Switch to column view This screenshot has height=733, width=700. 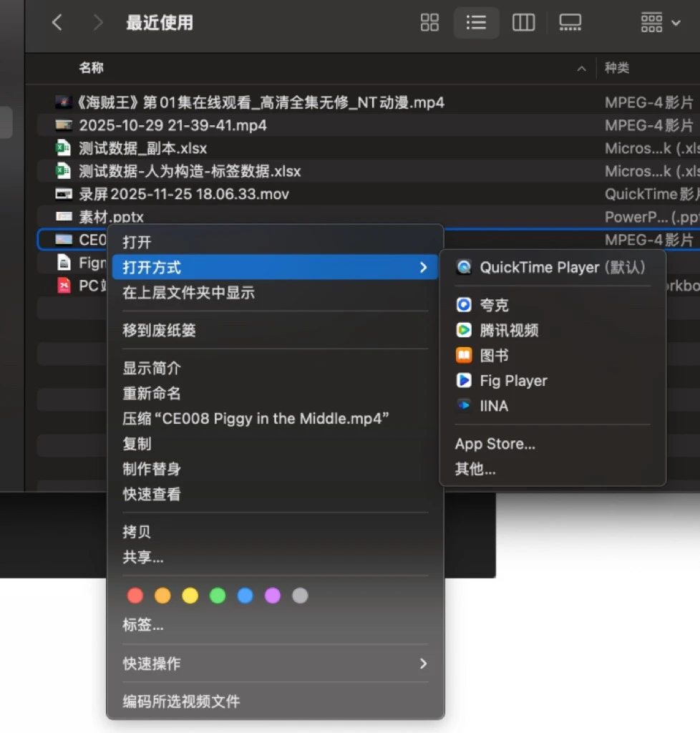tap(523, 22)
